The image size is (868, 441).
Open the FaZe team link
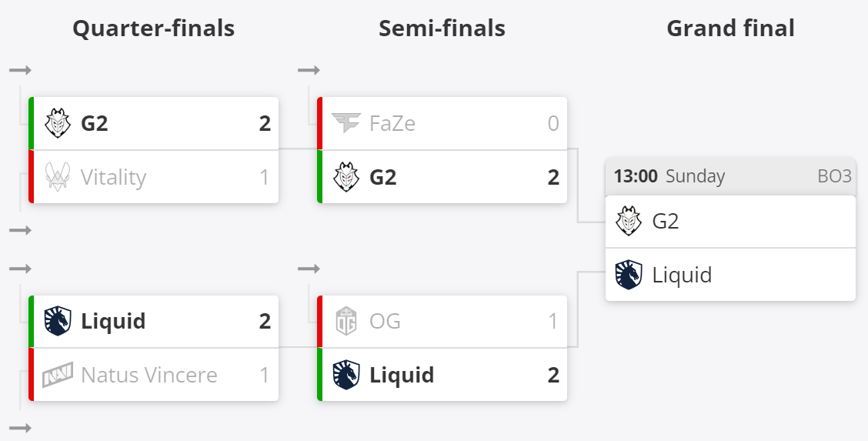[392, 123]
